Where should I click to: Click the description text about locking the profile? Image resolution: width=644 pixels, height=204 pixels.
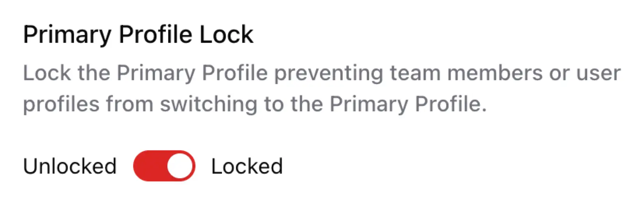coord(322,89)
